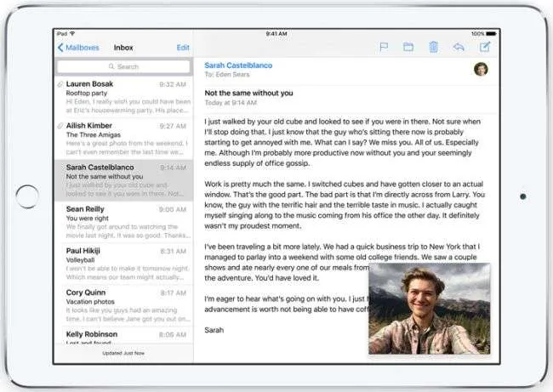
Task: Tap the attachment paperclip on Ailish Kimber email
Action: tap(60, 126)
